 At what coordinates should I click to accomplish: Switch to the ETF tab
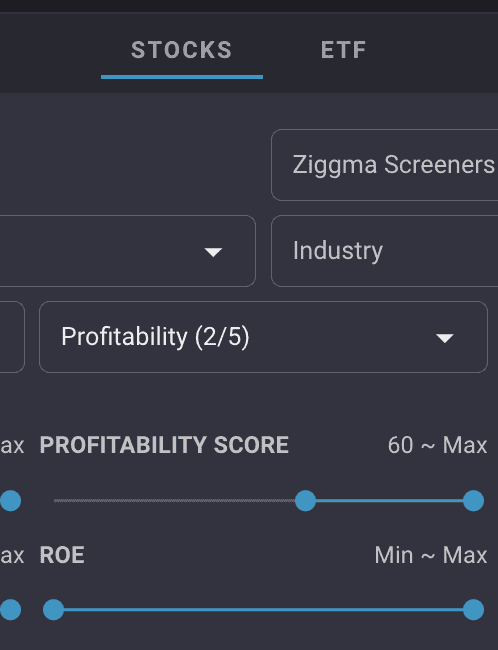pos(343,50)
